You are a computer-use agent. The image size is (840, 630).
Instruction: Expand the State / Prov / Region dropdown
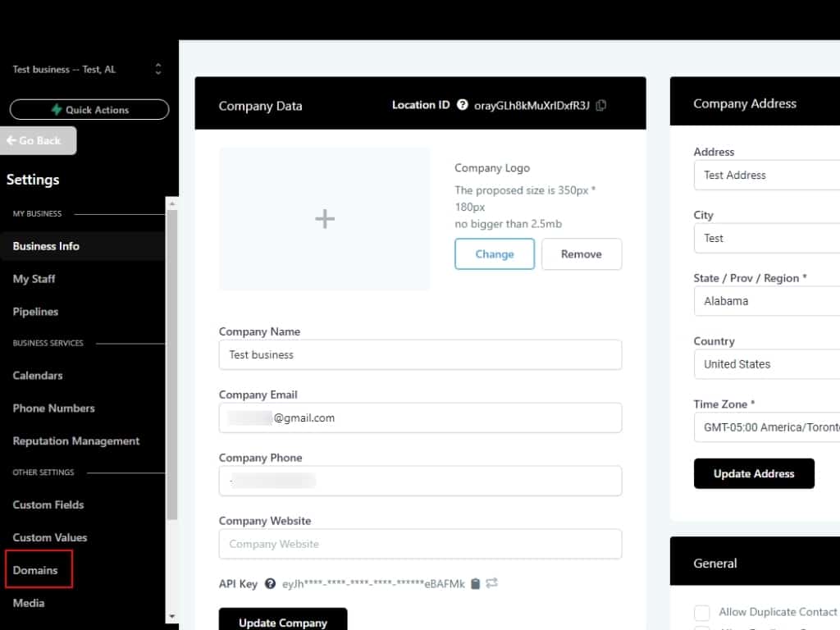coord(767,301)
